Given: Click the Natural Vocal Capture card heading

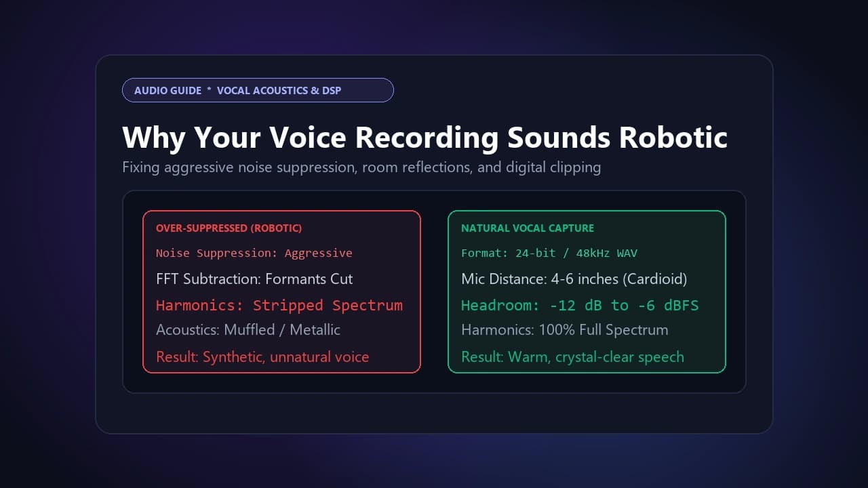Looking at the screenshot, I should [x=528, y=228].
